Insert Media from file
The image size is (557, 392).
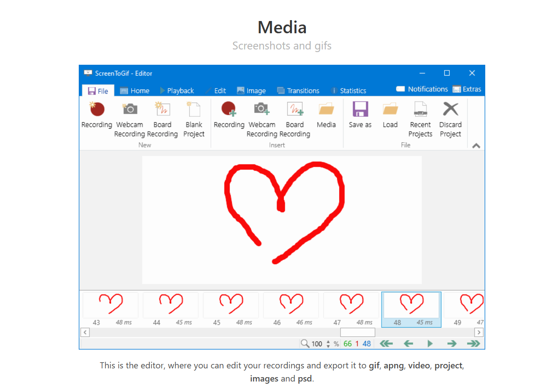[x=326, y=115]
